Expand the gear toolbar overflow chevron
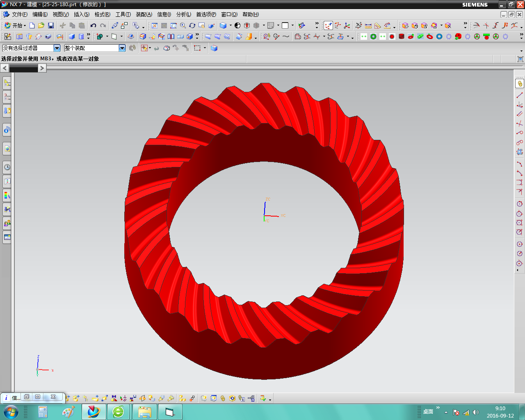This screenshot has width=525, height=420. [521, 36]
